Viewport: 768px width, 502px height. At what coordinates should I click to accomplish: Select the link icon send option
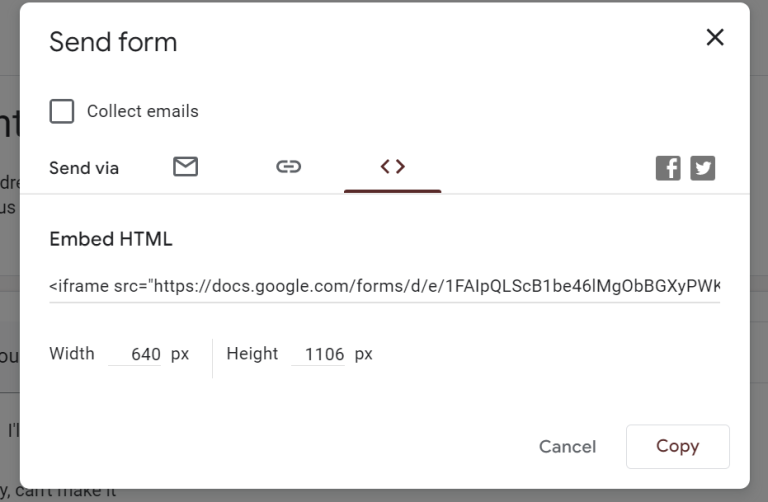pos(288,167)
